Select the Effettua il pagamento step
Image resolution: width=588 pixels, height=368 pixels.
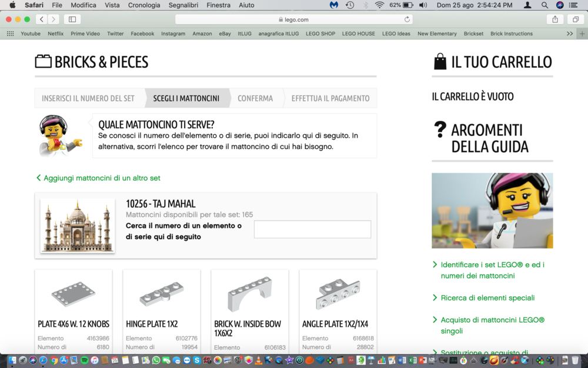330,98
